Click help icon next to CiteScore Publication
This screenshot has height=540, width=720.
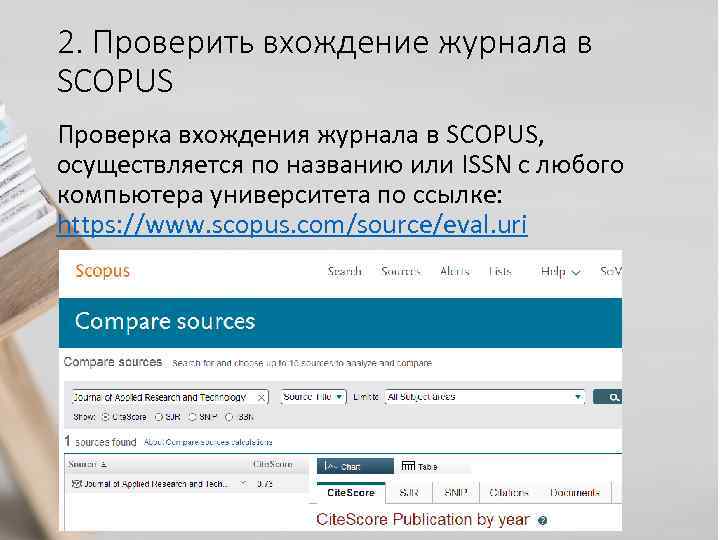(542, 521)
